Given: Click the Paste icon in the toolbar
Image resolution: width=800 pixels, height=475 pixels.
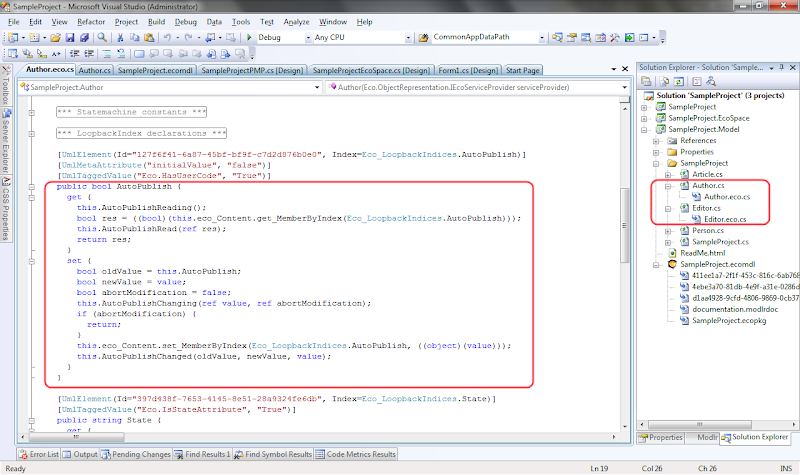Looking at the screenshot, I should coord(149,37).
